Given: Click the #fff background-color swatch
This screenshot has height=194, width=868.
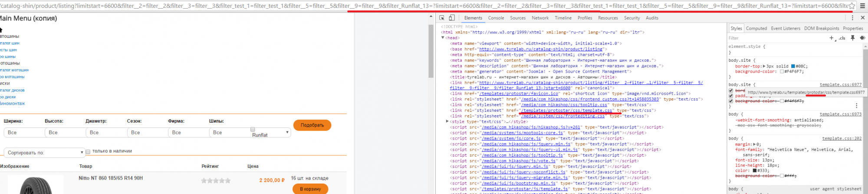Looking at the screenshot, I should (782, 176).
